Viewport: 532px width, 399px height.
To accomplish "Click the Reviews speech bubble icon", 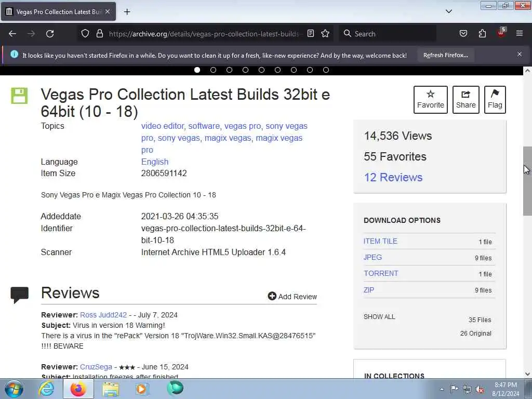I will pyautogui.click(x=20, y=294).
